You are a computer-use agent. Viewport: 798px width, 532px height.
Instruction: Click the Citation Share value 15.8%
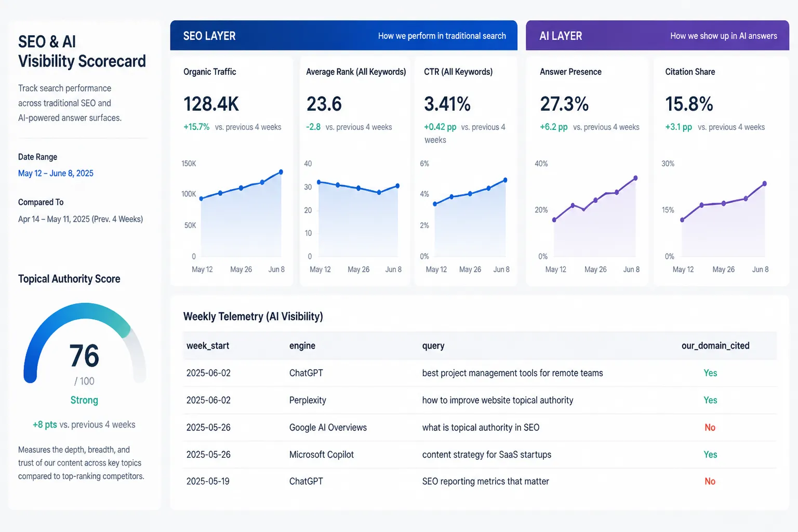click(689, 104)
